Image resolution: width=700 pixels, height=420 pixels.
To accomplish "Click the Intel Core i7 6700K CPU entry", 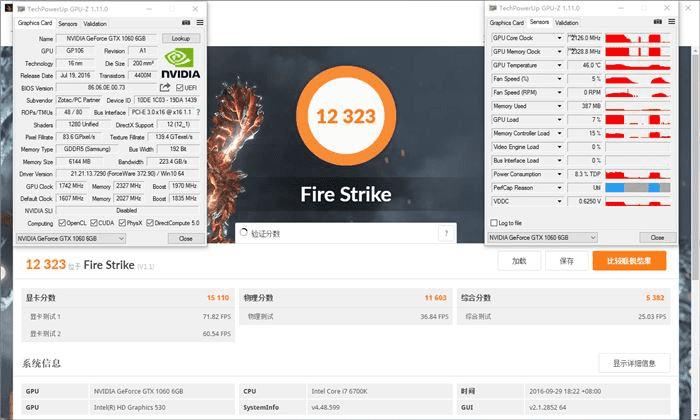I will tap(339, 391).
